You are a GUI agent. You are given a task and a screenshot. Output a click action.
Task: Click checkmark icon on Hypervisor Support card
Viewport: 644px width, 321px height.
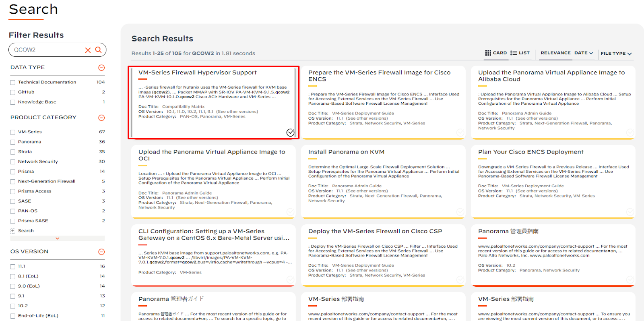pos(290,133)
